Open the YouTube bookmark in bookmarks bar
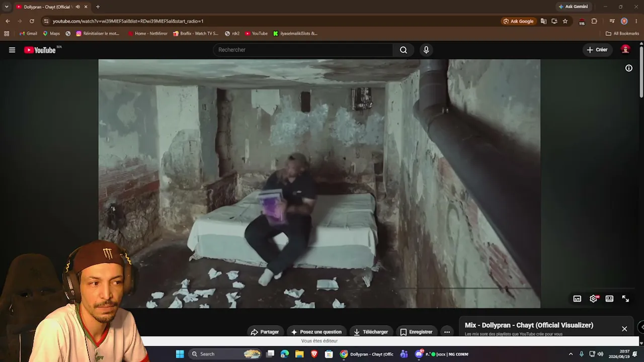 pyautogui.click(x=257, y=34)
